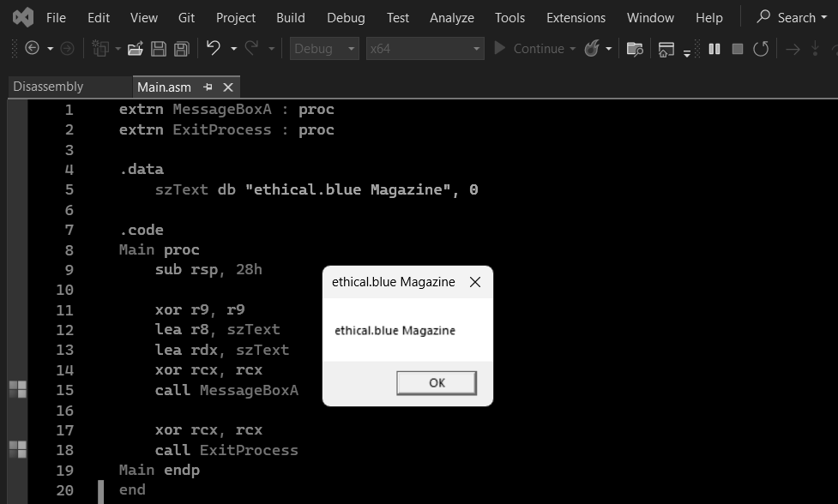Click the New Project icon in toolbar
Screen dimensions: 838x504
[100, 49]
